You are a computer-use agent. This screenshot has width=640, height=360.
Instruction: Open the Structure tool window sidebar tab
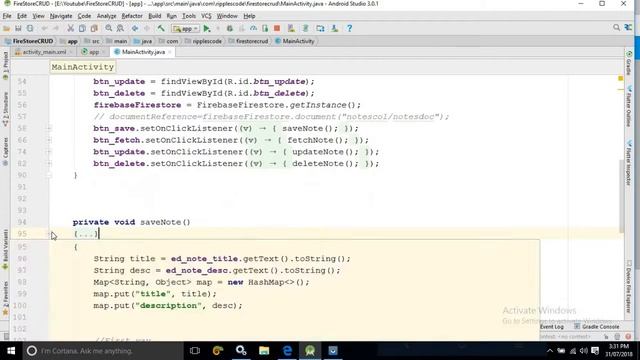pos(5,109)
